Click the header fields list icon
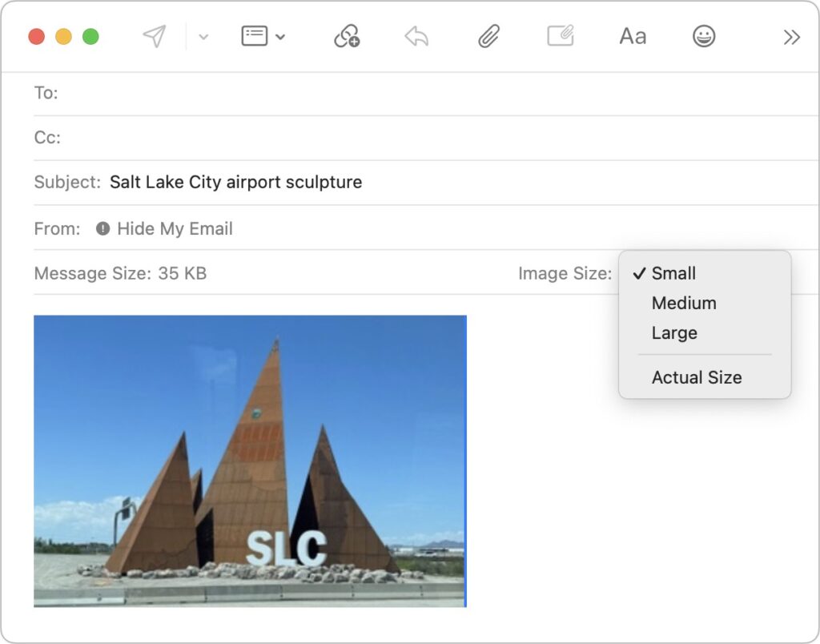The height and width of the screenshot is (644, 820). pos(255,36)
